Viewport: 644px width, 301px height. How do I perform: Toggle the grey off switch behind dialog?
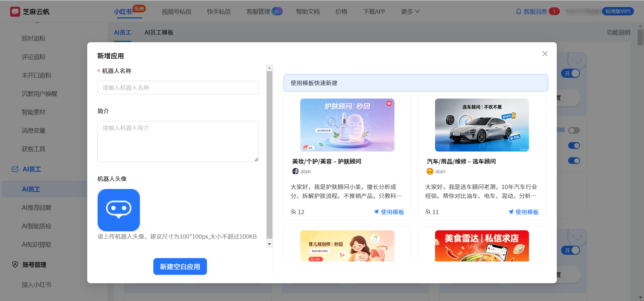pos(574,130)
